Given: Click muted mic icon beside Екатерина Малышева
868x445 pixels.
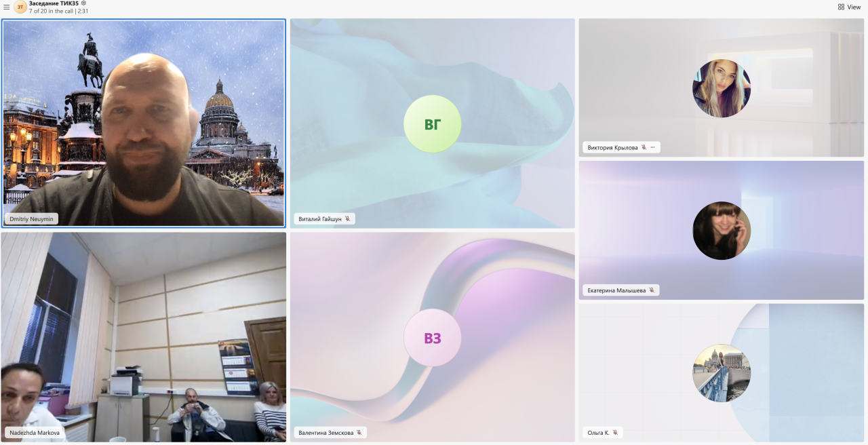Looking at the screenshot, I should pos(652,290).
